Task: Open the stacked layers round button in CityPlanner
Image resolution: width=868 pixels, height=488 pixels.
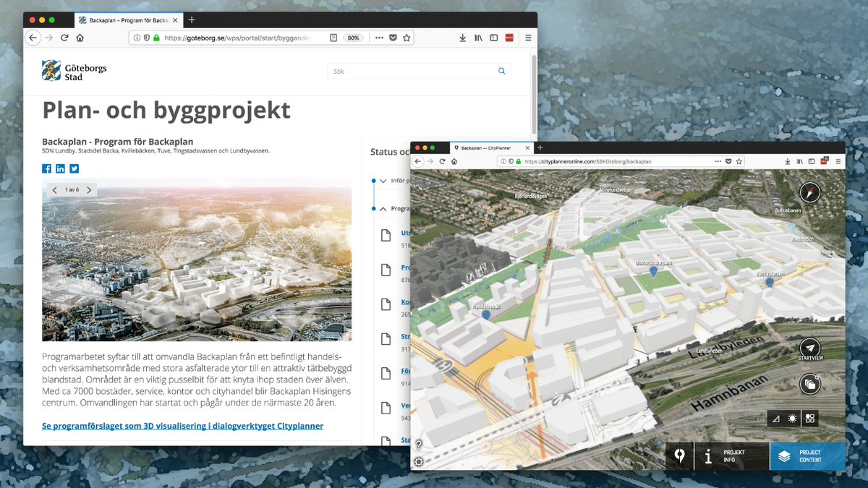Action: pyautogui.click(x=809, y=384)
